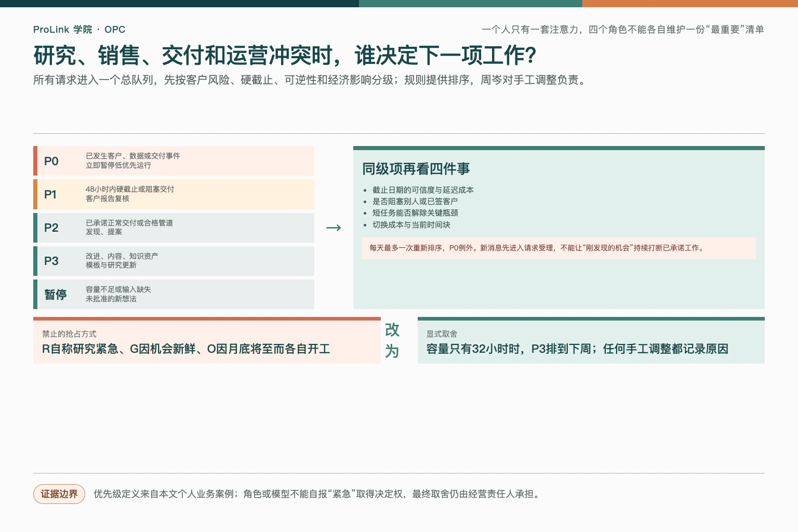Select the P3 priority label
The height and width of the screenshot is (532, 798).
tap(51, 261)
